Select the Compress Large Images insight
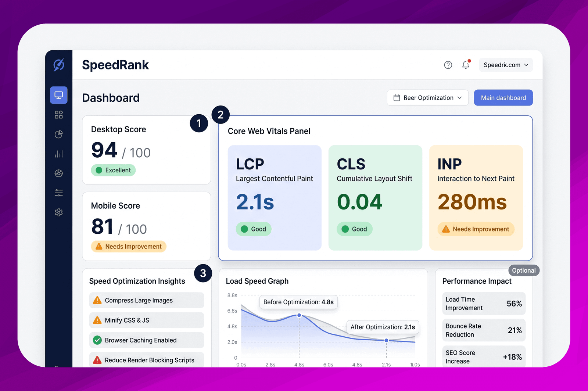Image resolution: width=588 pixels, height=391 pixels. click(x=147, y=300)
